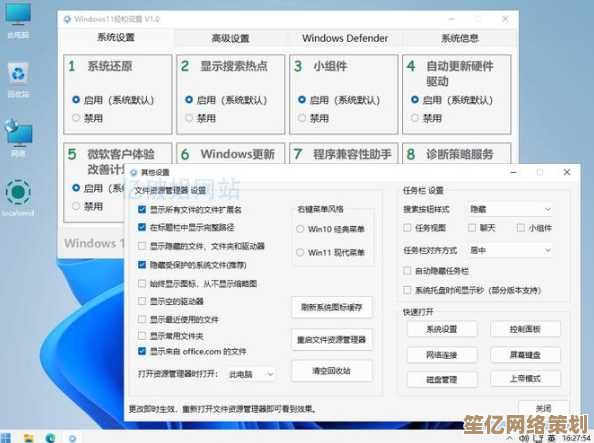Select 禁用 under 3 小组件 panel
Viewport: 594px width, 443px height.
pos(302,118)
